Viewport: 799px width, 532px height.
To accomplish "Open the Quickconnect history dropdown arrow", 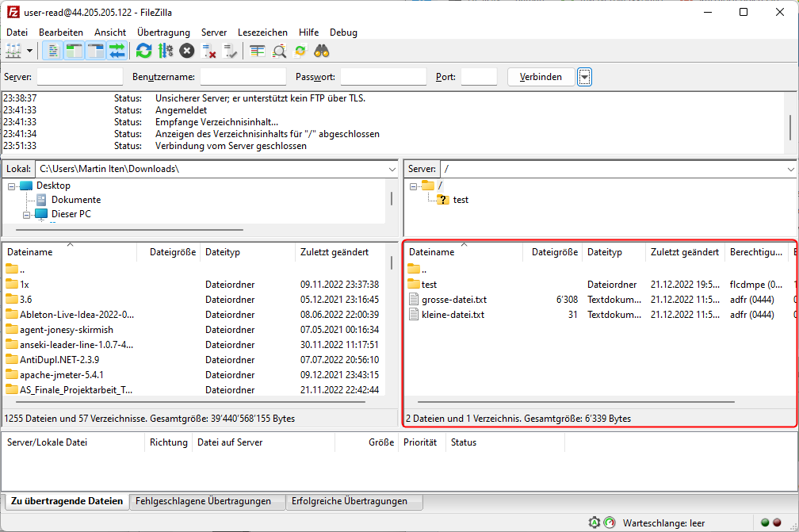I will 585,77.
